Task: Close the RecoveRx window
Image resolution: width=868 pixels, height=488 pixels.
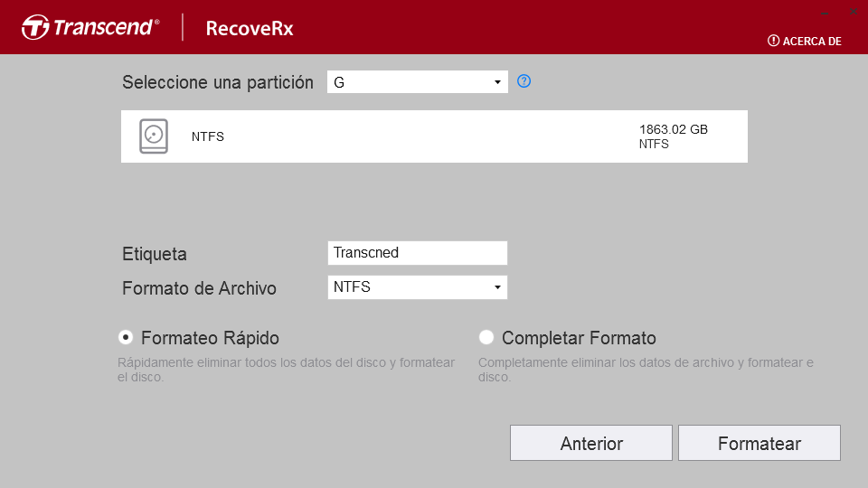Action: [x=853, y=12]
